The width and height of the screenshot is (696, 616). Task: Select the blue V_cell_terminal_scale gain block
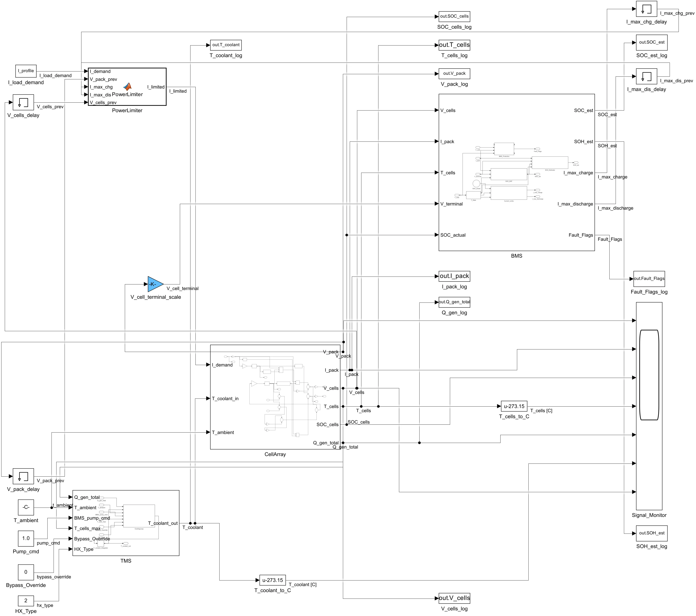(156, 284)
